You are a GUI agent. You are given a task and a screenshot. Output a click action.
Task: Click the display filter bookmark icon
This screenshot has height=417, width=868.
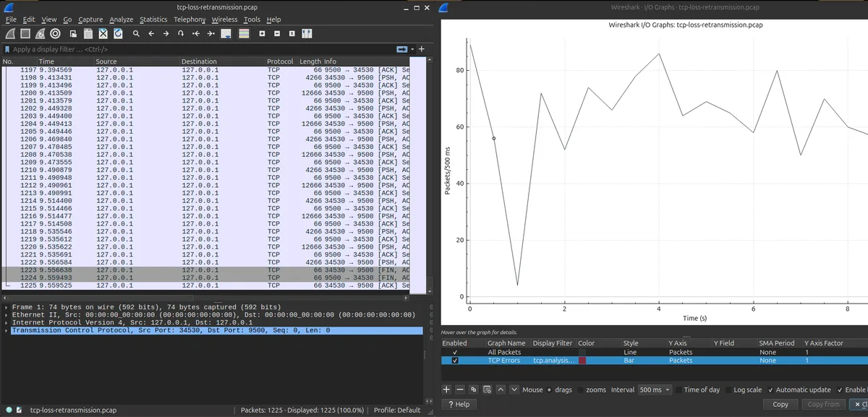[x=7, y=49]
